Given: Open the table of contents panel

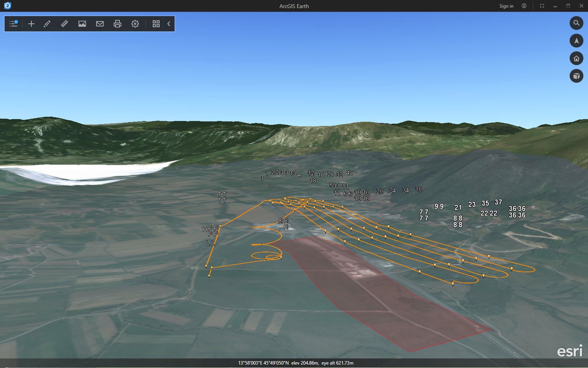Looking at the screenshot, I should [13, 23].
